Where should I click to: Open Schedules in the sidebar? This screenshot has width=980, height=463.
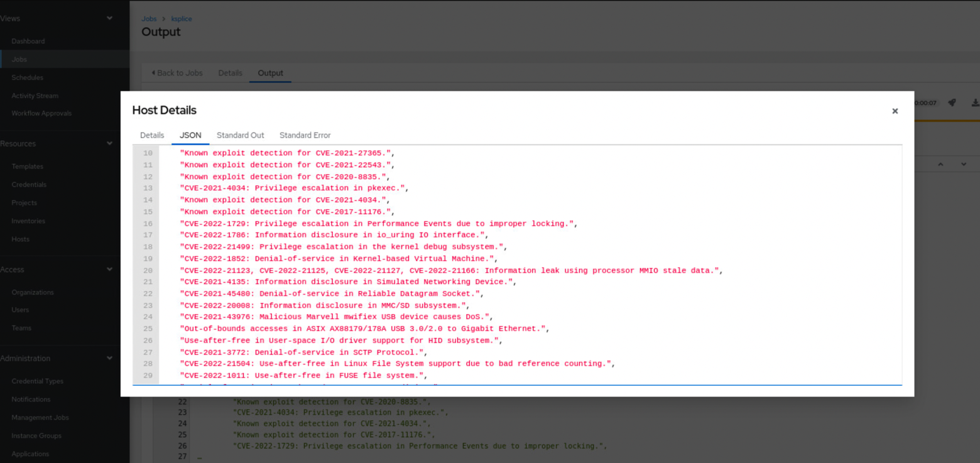click(27, 78)
